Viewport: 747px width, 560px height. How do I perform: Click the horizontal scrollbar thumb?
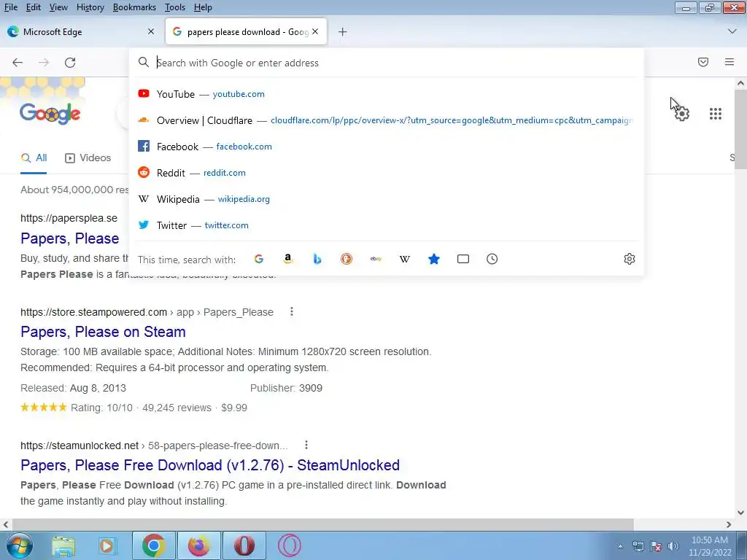point(323,524)
